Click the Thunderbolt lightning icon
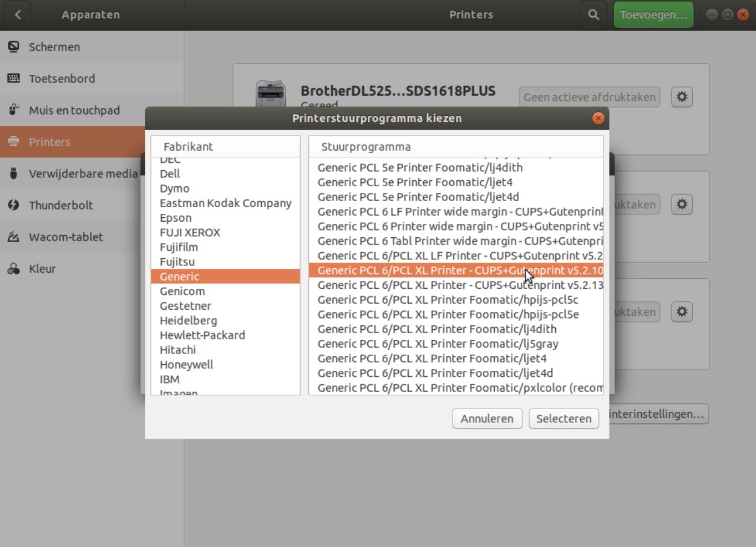 click(x=13, y=205)
